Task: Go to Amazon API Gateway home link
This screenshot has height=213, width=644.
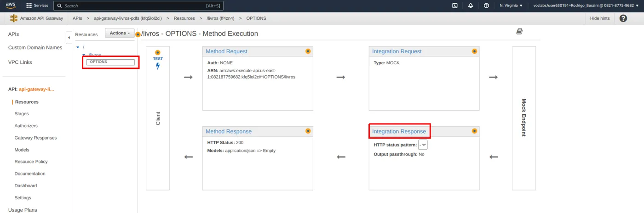Action: pyautogui.click(x=41, y=18)
